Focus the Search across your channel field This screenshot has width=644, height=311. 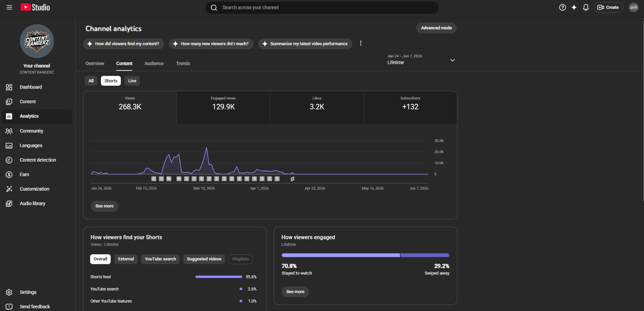[x=322, y=8]
